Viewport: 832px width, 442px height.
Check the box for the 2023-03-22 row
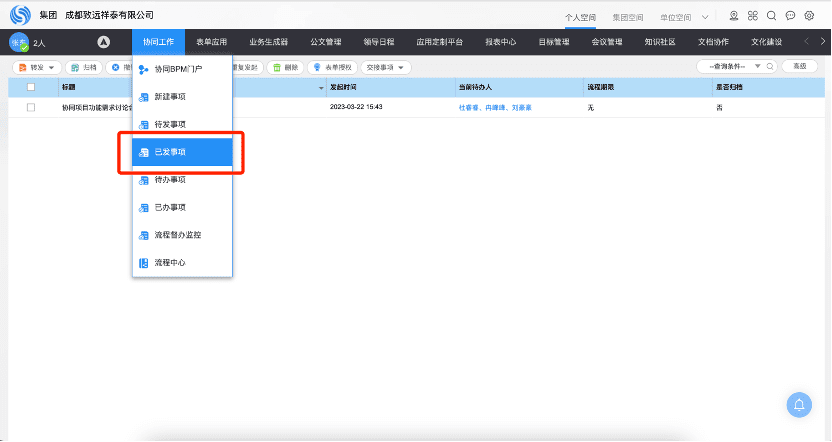(x=31, y=107)
